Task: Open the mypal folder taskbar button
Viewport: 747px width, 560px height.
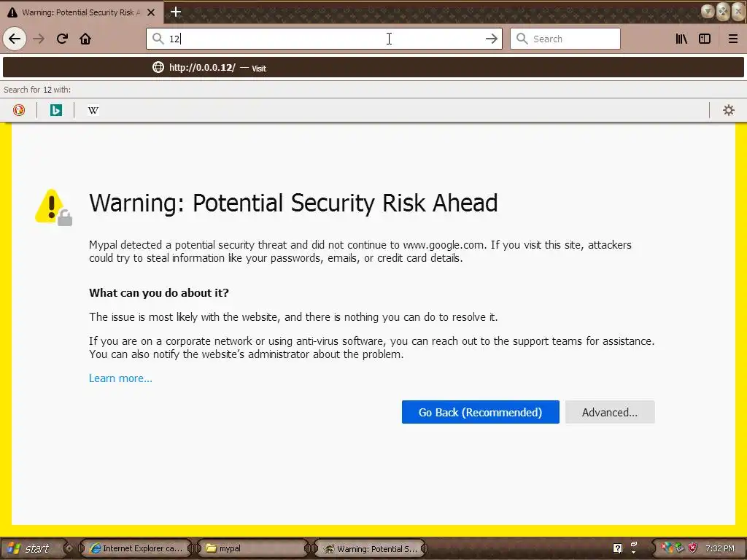Action: (252, 548)
